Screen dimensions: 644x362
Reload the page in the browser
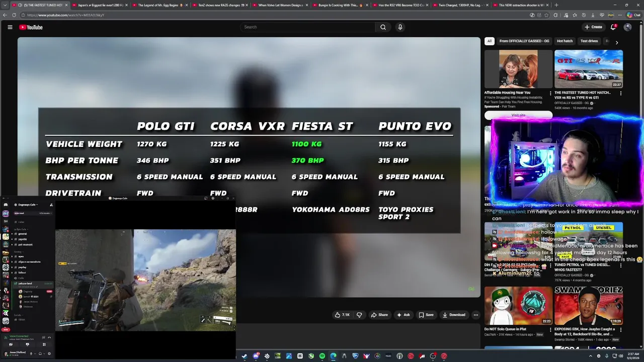click(14, 15)
